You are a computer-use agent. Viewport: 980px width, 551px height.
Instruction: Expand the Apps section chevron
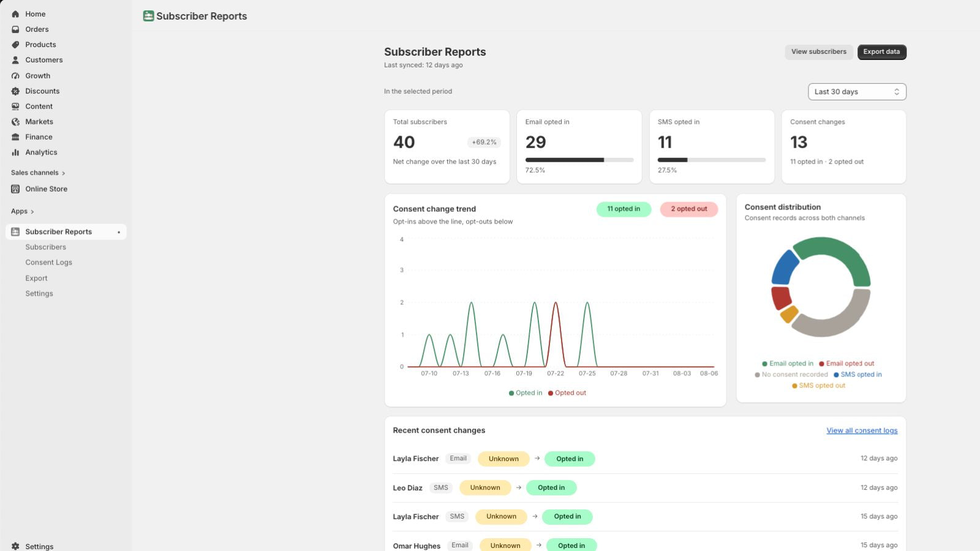point(32,212)
